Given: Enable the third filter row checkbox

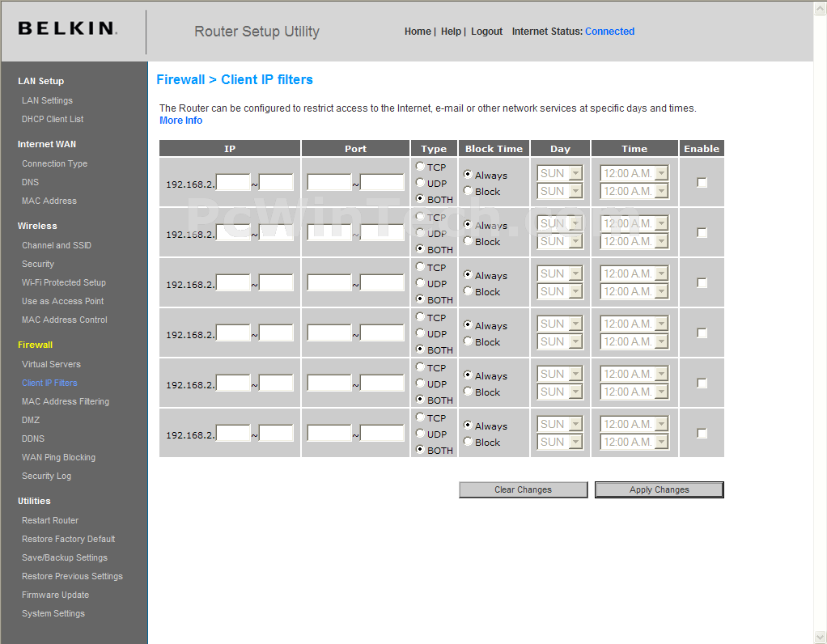Looking at the screenshot, I should pos(702,282).
